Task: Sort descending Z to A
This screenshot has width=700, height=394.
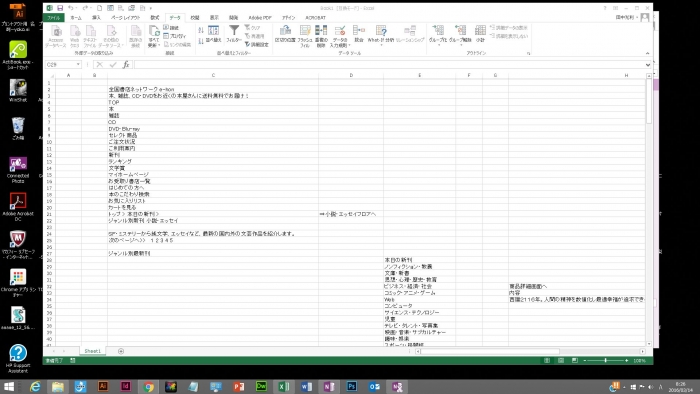Action: pos(201,41)
